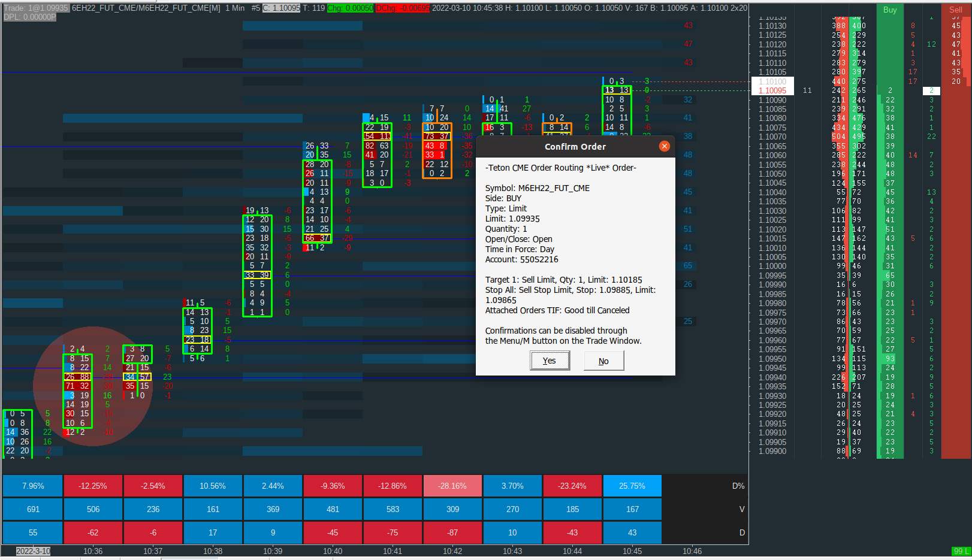Click the 236 volume cell
The height and width of the screenshot is (560, 972).
point(153,509)
